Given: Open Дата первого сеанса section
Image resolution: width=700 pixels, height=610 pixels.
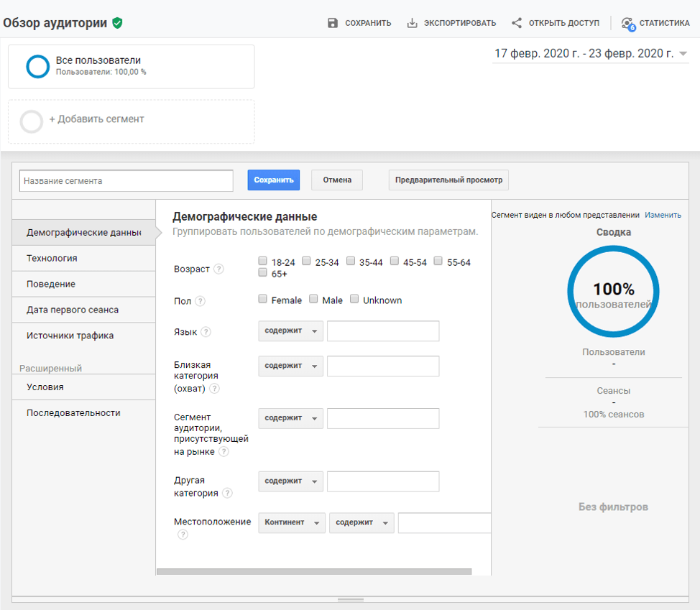Looking at the screenshot, I should [84, 310].
